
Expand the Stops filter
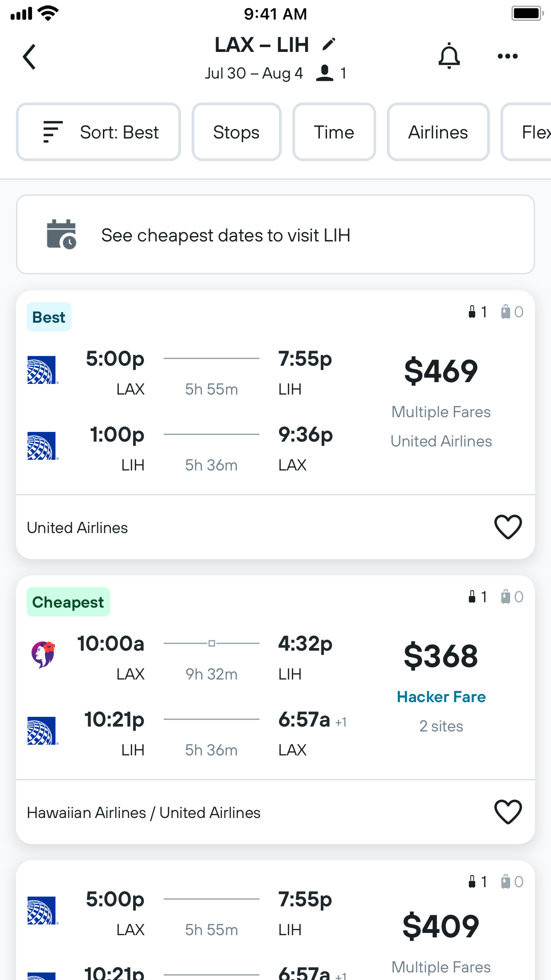[236, 132]
